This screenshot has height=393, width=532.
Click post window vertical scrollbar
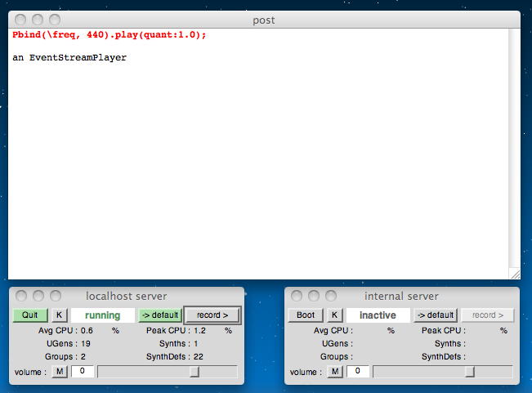(x=514, y=148)
